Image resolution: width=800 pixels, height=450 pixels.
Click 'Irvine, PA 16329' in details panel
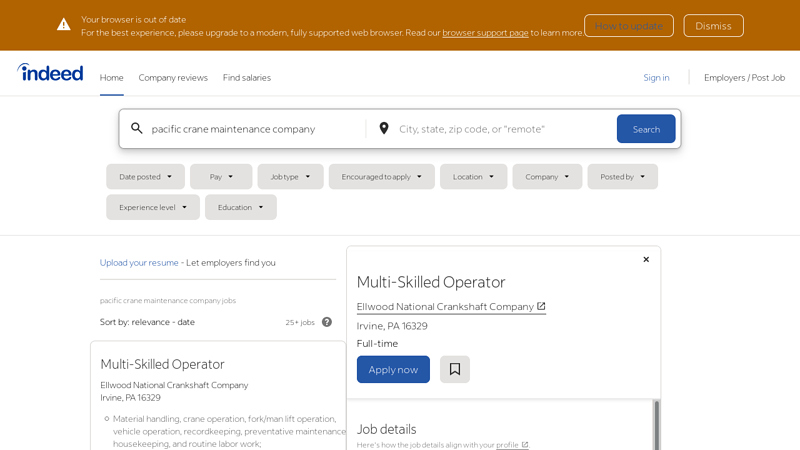392,326
